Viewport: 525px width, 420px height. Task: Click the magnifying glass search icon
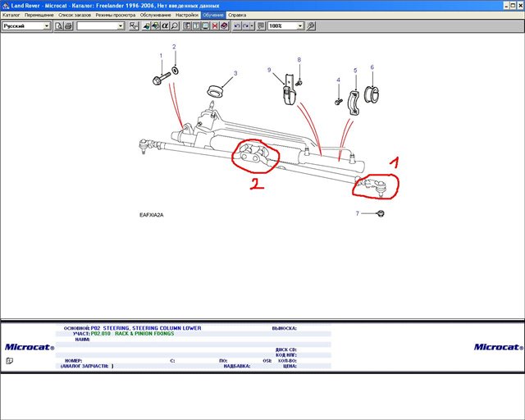[x=175, y=25]
